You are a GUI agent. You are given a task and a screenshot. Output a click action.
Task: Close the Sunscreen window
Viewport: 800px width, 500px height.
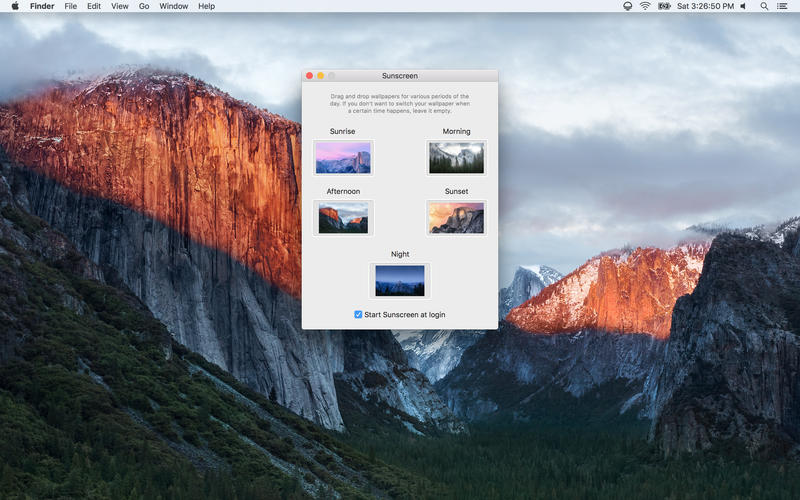pos(310,76)
